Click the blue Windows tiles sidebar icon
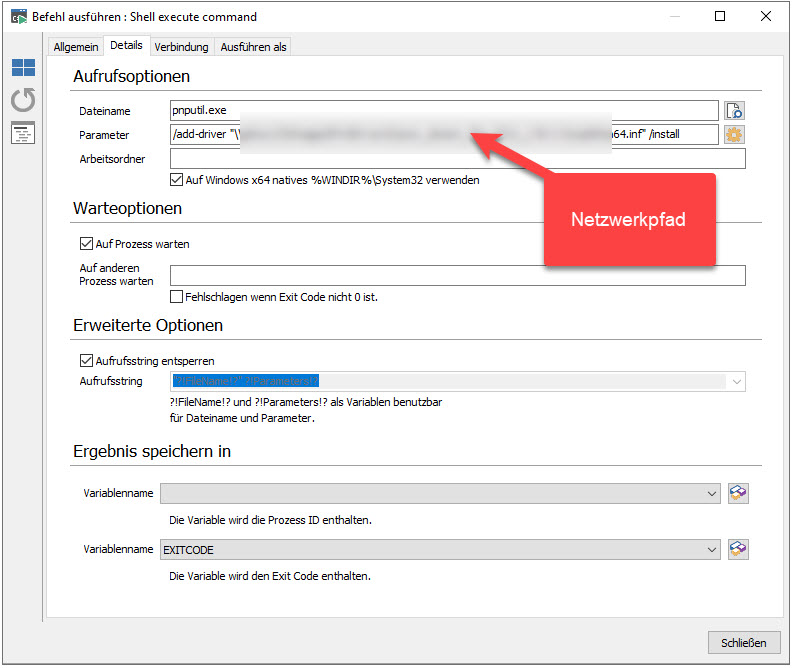792x668 pixels. 23,68
